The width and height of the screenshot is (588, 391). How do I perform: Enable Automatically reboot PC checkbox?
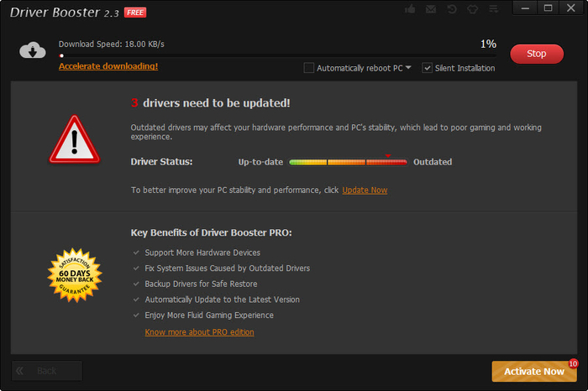(x=308, y=68)
